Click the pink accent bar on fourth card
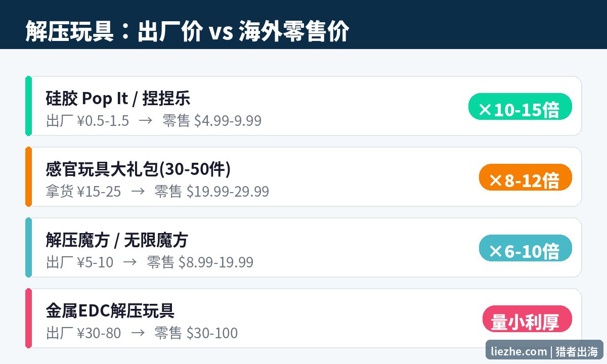Image resolution: width=607 pixels, height=364 pixels. (x=28, y=318)
